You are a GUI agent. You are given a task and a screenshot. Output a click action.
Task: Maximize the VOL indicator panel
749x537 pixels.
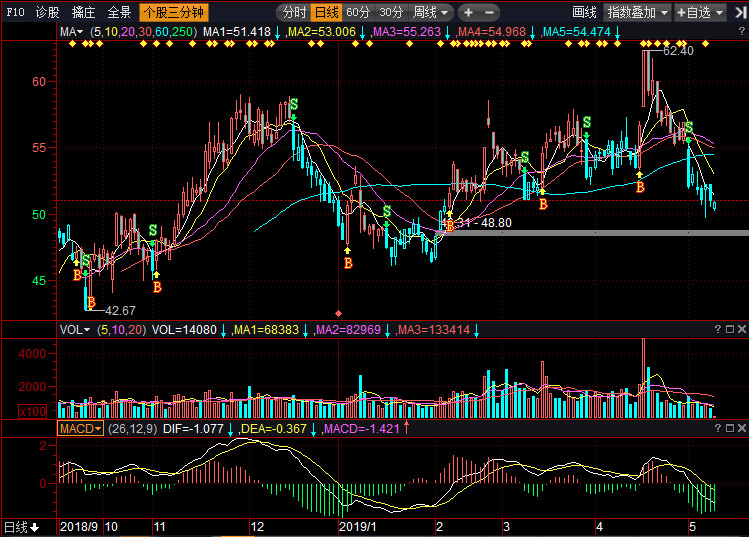pos(730,329)
